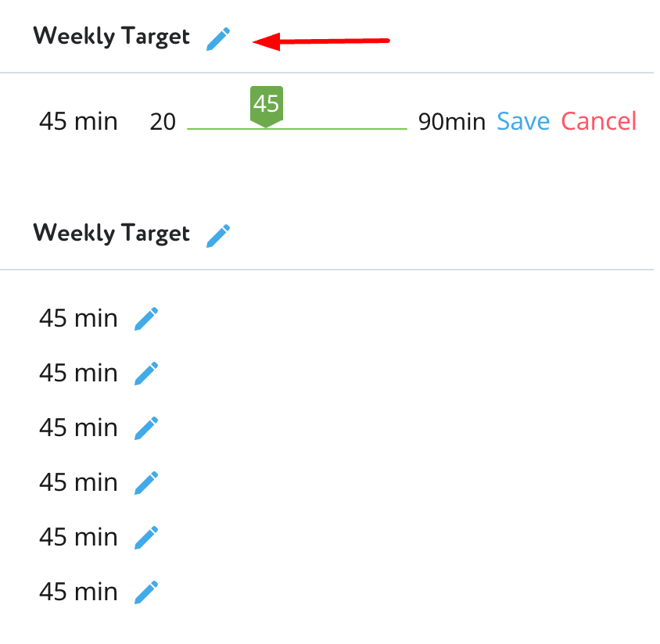Click the pencil on the last 45 min row

146,592
